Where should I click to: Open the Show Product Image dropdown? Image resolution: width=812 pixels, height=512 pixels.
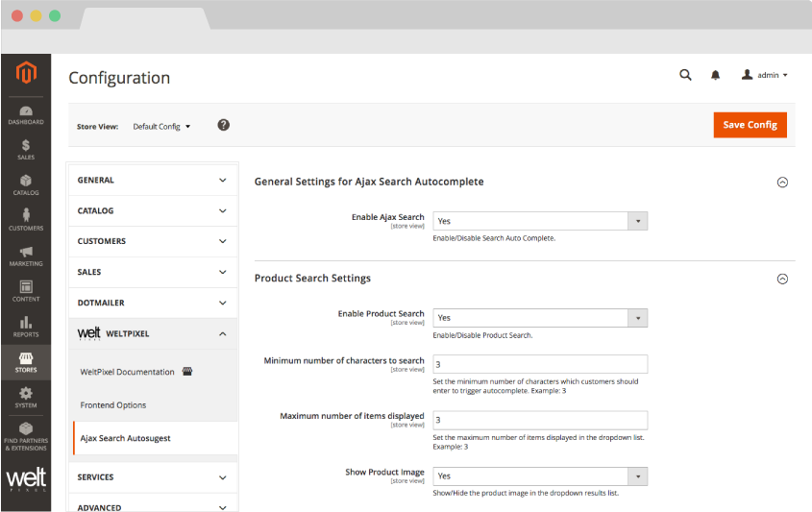pyautogui.click(x=540, y=475)
